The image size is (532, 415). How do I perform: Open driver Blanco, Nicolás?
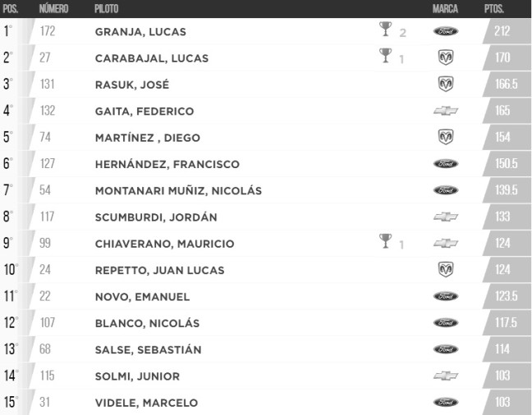[x=147, y=323]
